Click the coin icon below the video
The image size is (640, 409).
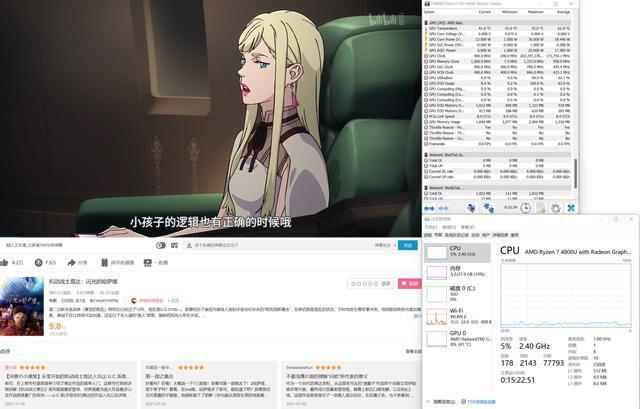[x=38, y=262]
